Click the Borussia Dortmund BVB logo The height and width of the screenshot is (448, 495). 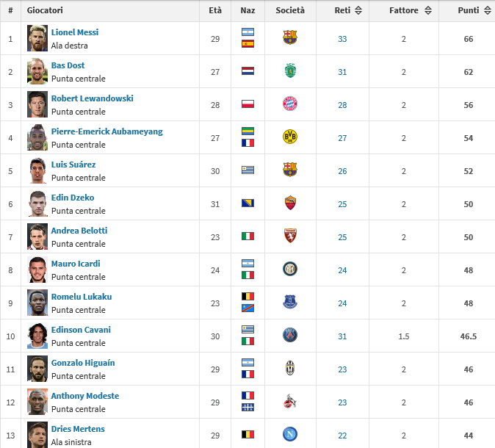[290, 137]
